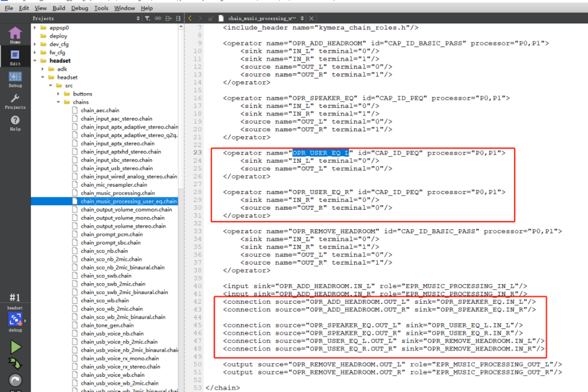Screen dimensions: 588x392
Task: Expand the dev_cfg folder
Action: [x=35, y=44]
